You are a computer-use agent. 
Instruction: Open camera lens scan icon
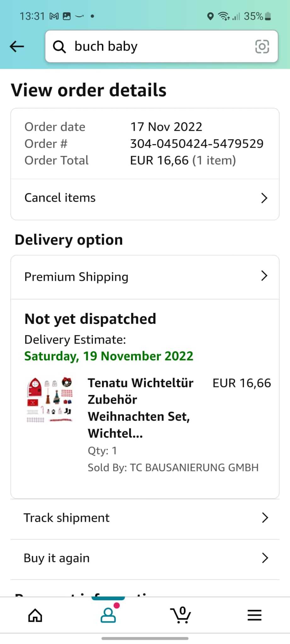tap(262, 47)
